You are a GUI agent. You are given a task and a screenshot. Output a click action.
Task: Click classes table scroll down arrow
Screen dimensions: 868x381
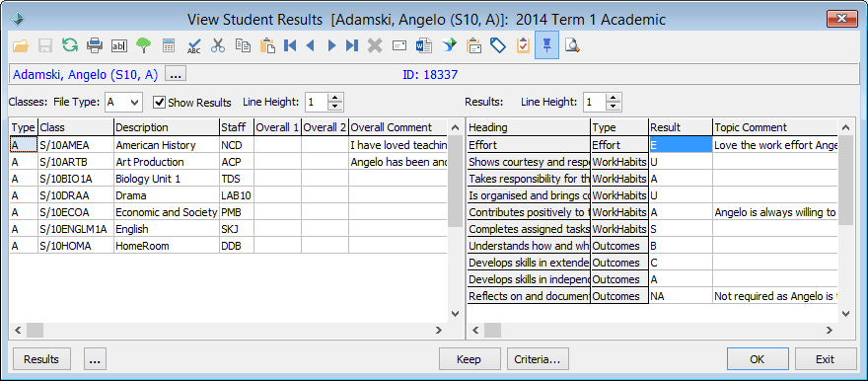pyautogui.click(x=455, y=314)
